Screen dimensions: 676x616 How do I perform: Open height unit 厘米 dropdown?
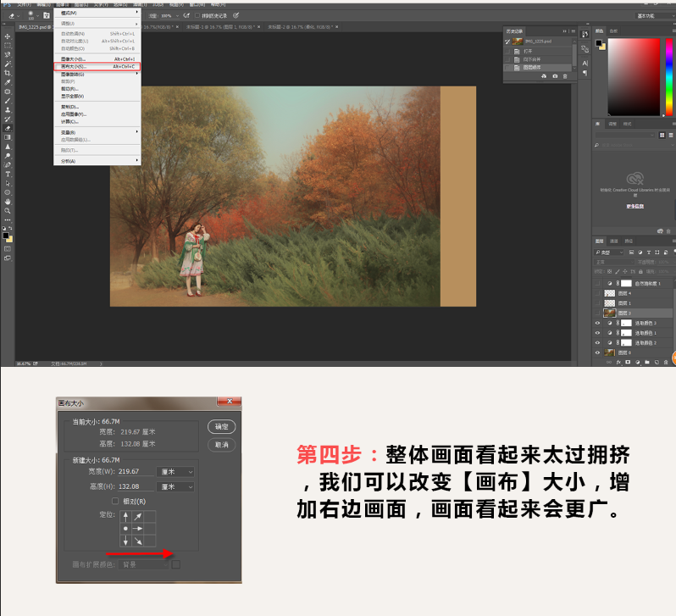(175, 486)
